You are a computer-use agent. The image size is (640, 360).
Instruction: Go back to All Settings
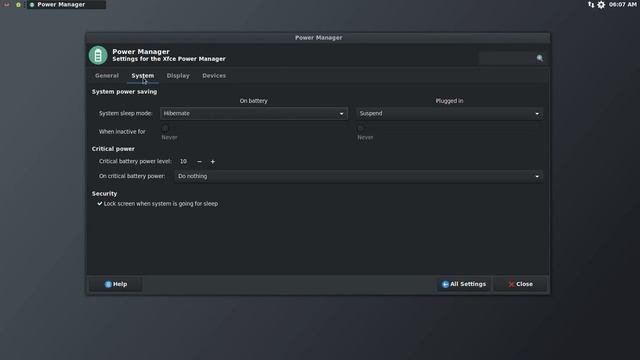tap(464, 284)
